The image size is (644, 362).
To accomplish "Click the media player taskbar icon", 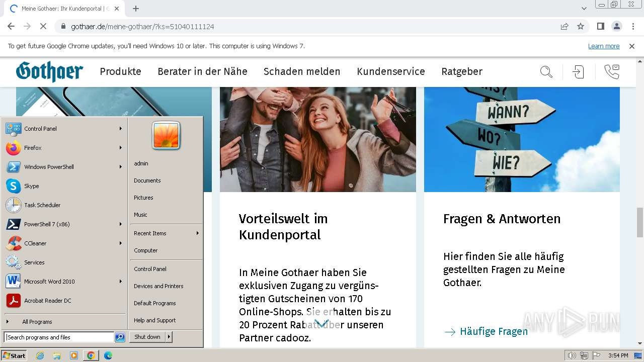I will click(x=74, y=355).
